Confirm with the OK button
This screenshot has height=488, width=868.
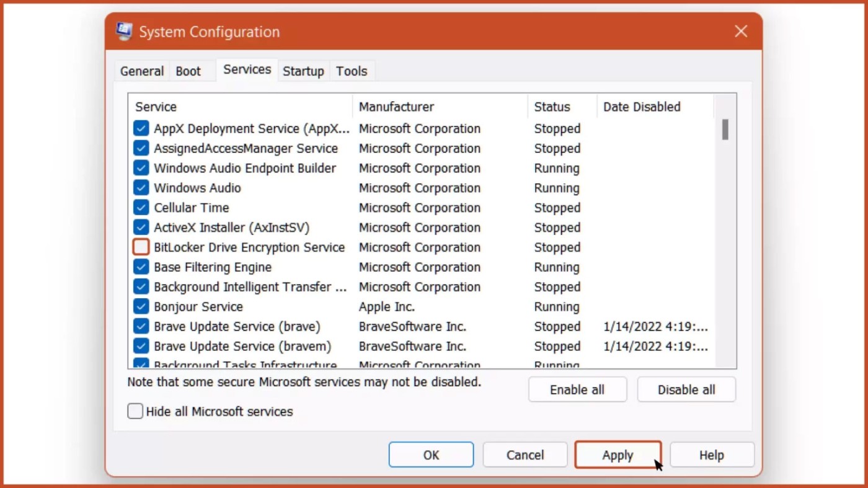click(x=431, y=455)
